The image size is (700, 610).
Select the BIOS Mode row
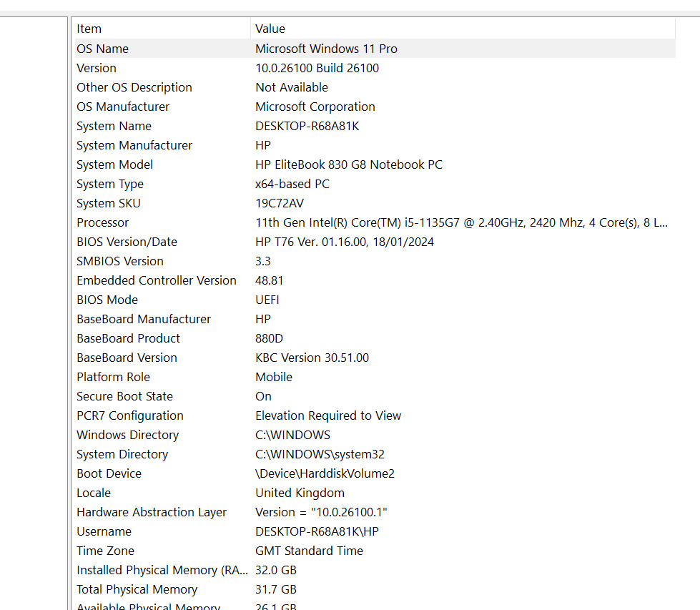pos(375,300)
